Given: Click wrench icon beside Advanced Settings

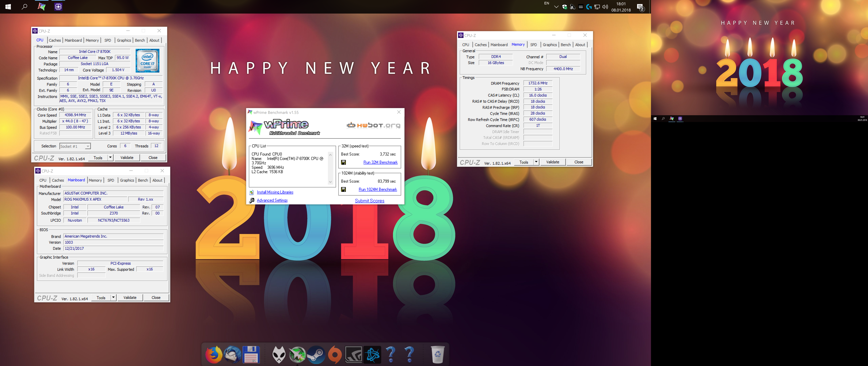Looking at the screenshot, I should point(251,200).
